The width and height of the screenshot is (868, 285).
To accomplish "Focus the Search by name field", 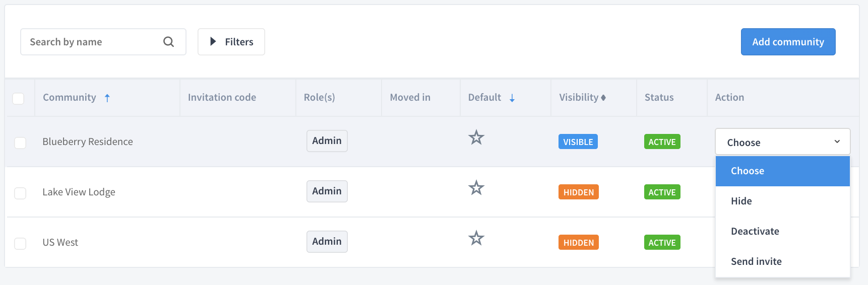I will coord(103,42).
